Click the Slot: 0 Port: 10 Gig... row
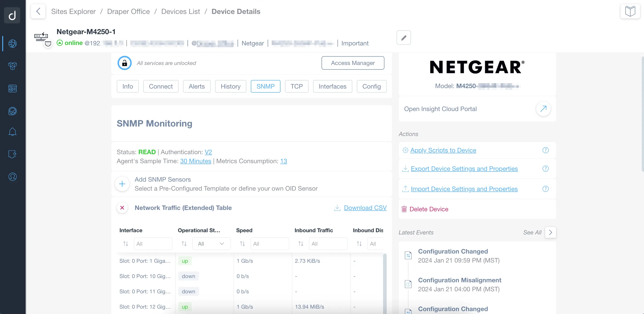Image resolution: width=644 pixels, height=314 pixels. pos(250,276)
